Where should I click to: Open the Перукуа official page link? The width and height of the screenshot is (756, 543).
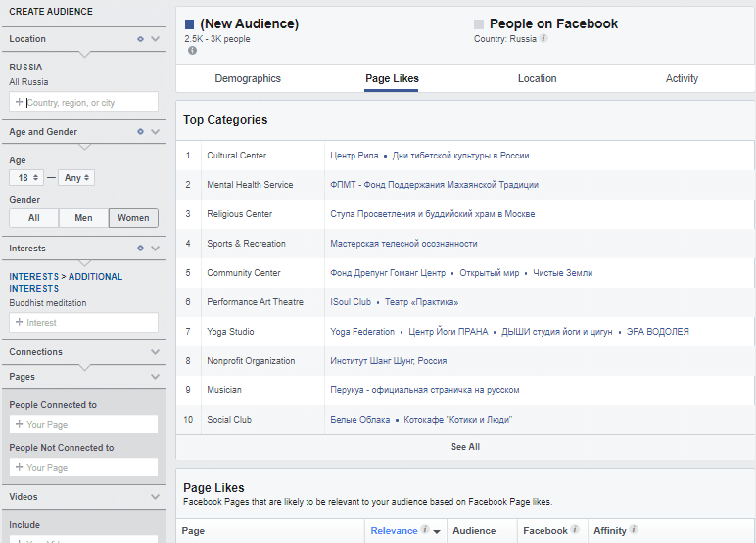point(425,390)
